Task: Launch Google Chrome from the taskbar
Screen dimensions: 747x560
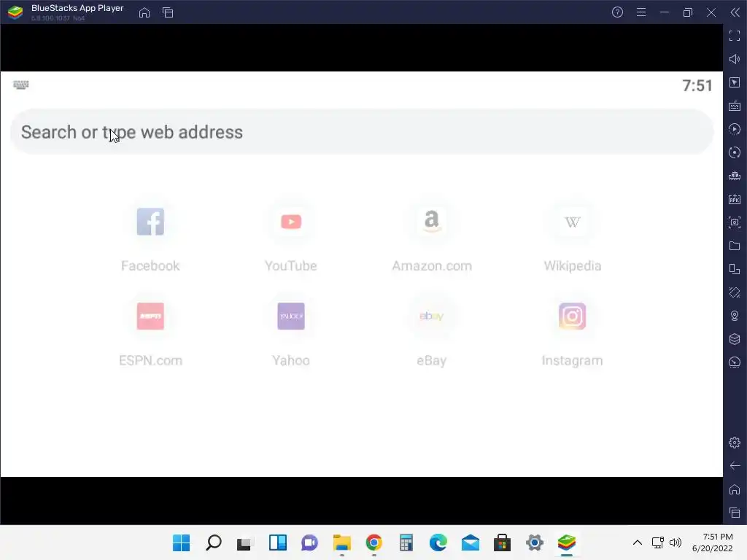Action: [374, 542]
